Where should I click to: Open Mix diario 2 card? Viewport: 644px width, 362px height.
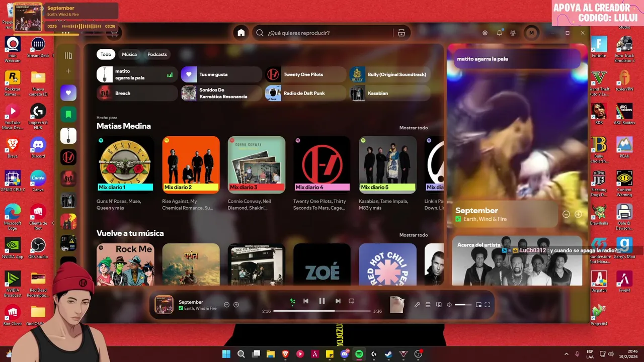tap(191, 173)
